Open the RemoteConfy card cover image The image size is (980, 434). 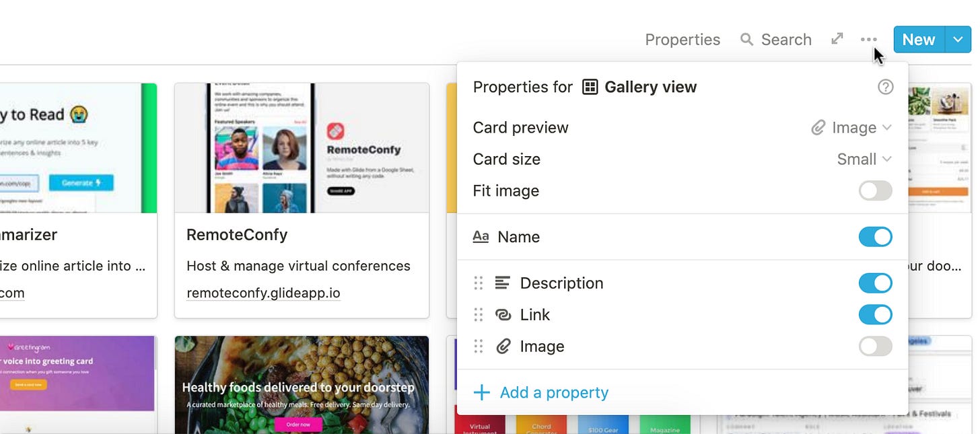point(302,148)
